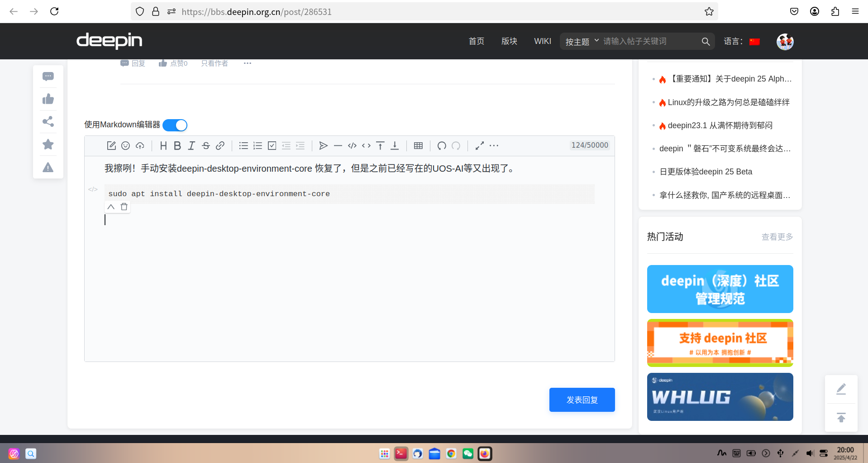Open the 支持 deepin 社区 banner
This screenshot has height=463, width=868.
pos(720,343)
